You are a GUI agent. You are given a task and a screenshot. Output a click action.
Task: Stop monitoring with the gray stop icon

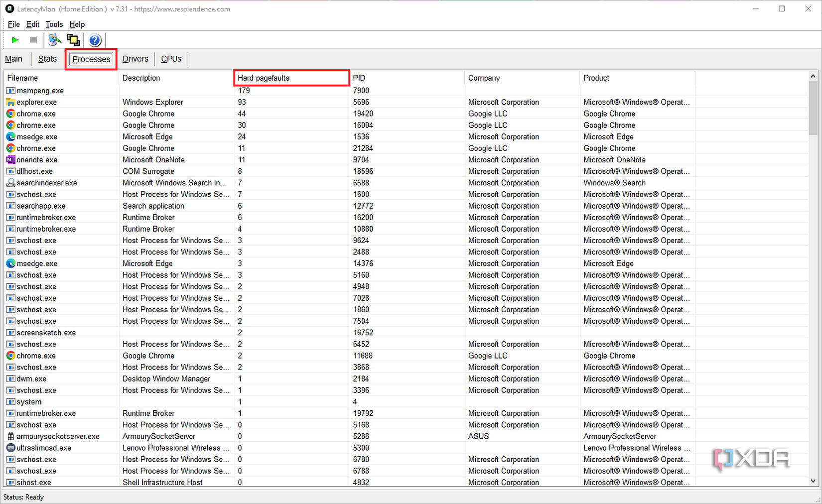coord(33,40)
